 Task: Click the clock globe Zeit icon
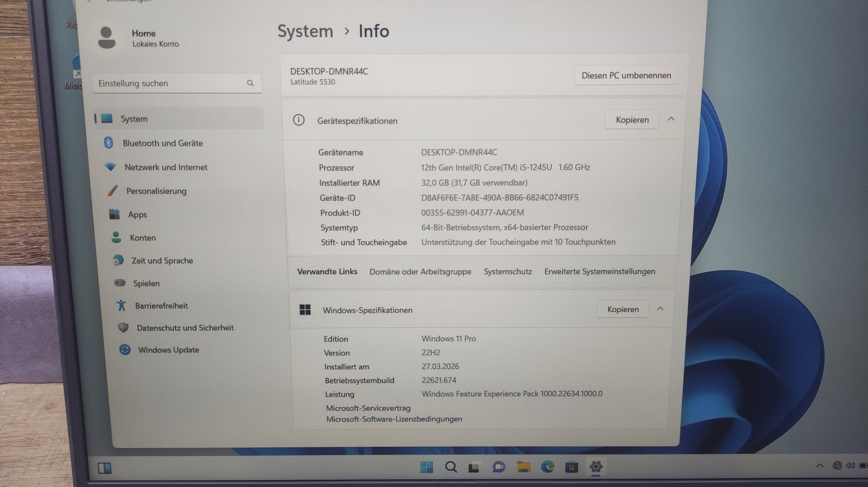tap(118, 261)
